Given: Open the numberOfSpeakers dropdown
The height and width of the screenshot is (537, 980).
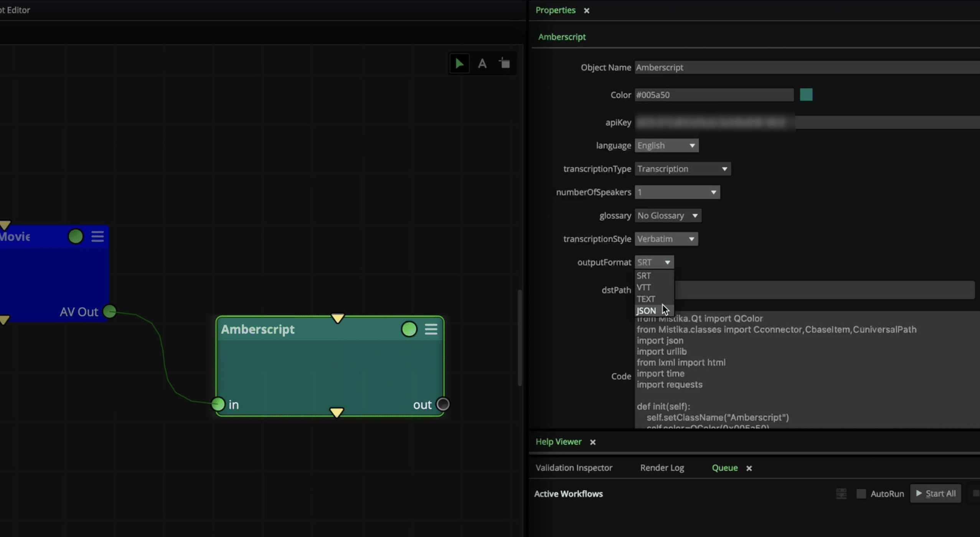Looking at the screenshot, I should [677, 192].
